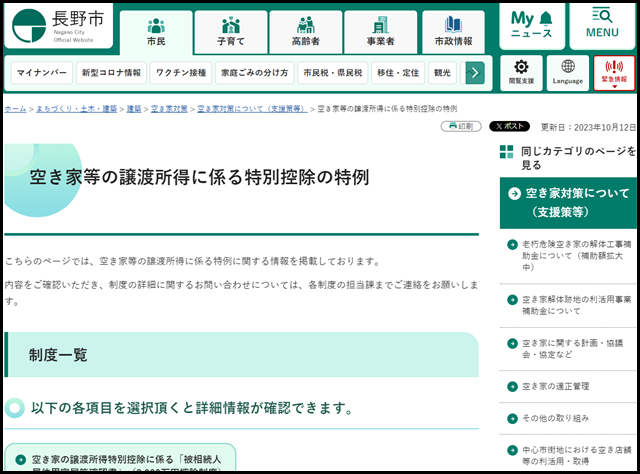Viewport: 640px width, 474px height.
Task: Open sidebar heading 空き家対策について(支援策等)
Action: (568, 203)
